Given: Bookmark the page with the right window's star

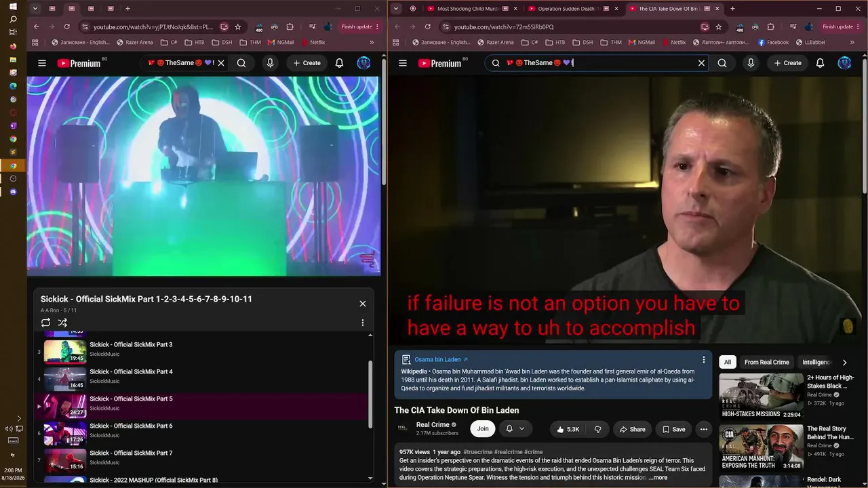Looking at the screenshot, I should click(719, 27).
